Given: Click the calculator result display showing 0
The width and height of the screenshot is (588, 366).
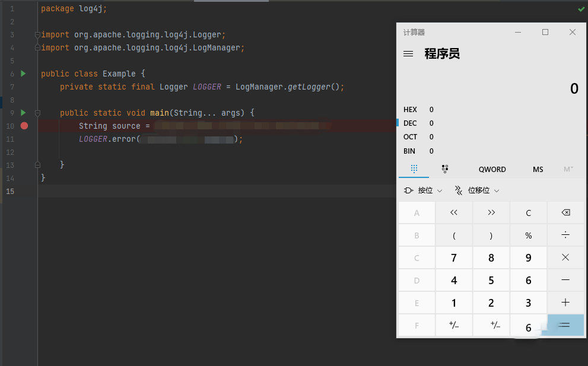Looking at the screenshot, I should [x=574, y=89].
